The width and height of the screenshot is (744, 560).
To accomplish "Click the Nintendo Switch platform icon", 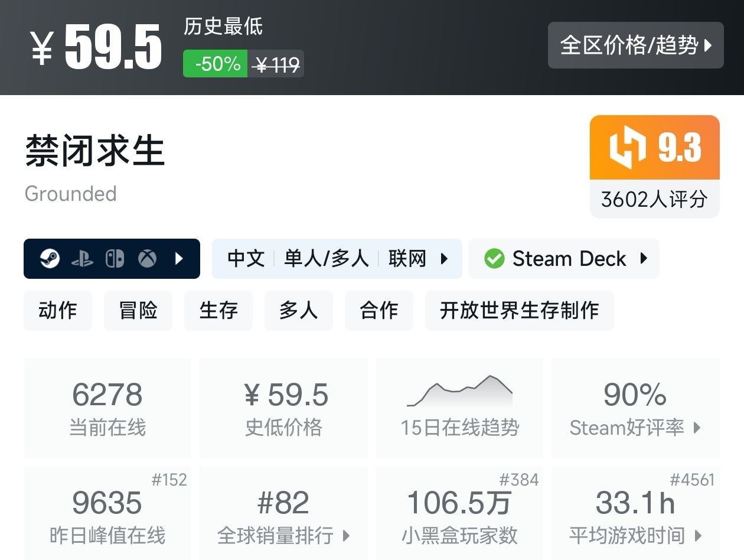I will tap(115, 259).
